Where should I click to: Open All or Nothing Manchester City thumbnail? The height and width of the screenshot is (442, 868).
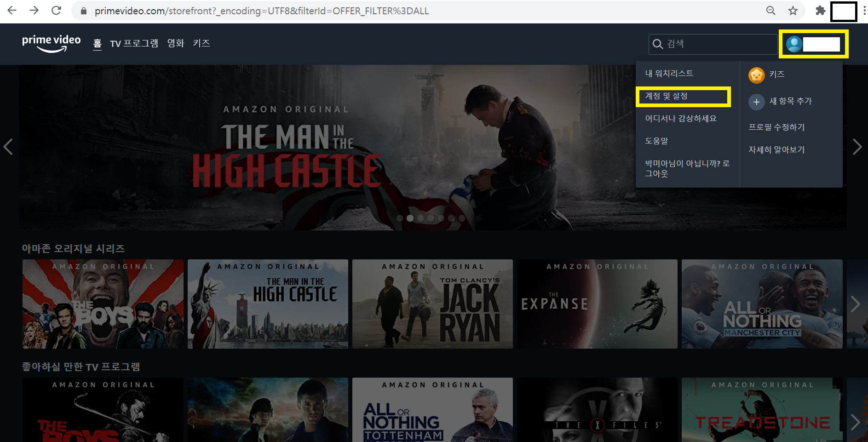point(762,304)
